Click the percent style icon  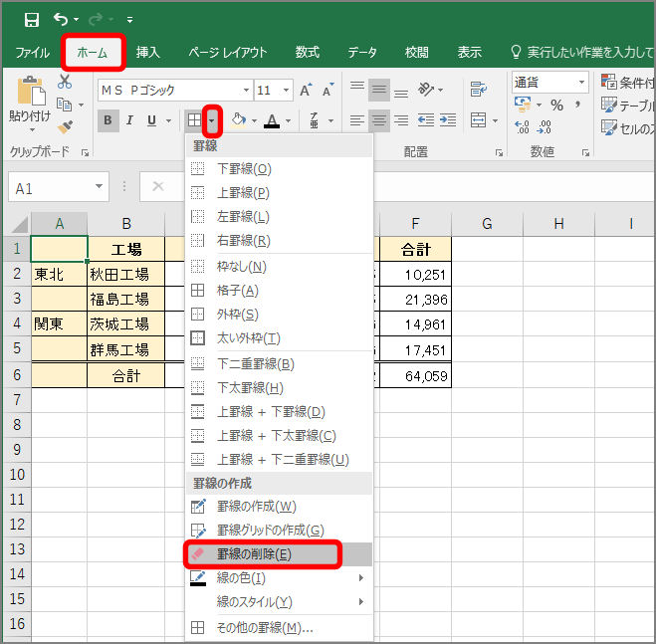pyautogui.click(x=556, y=105)
